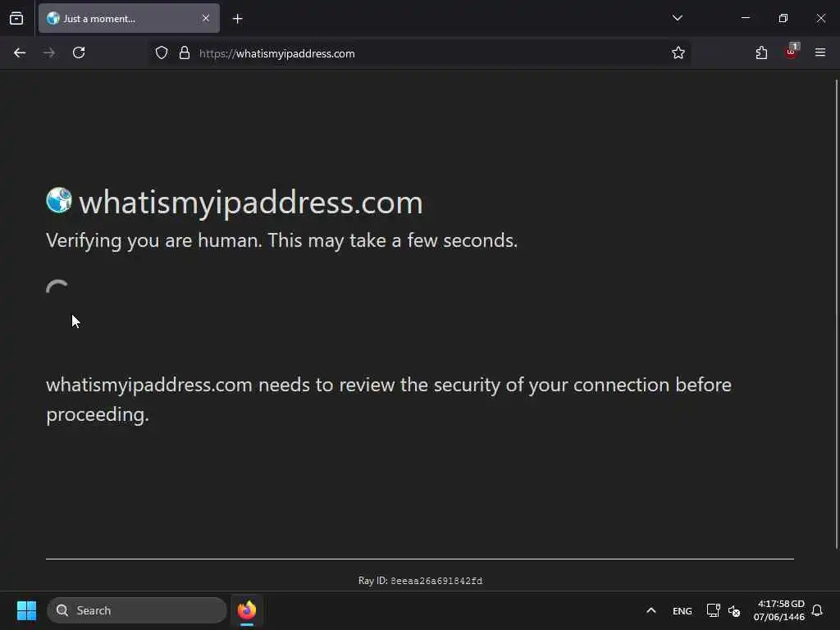840x630 pixels.
Task: Open Firefox View icon in tab bar
Action: (16, 19)
